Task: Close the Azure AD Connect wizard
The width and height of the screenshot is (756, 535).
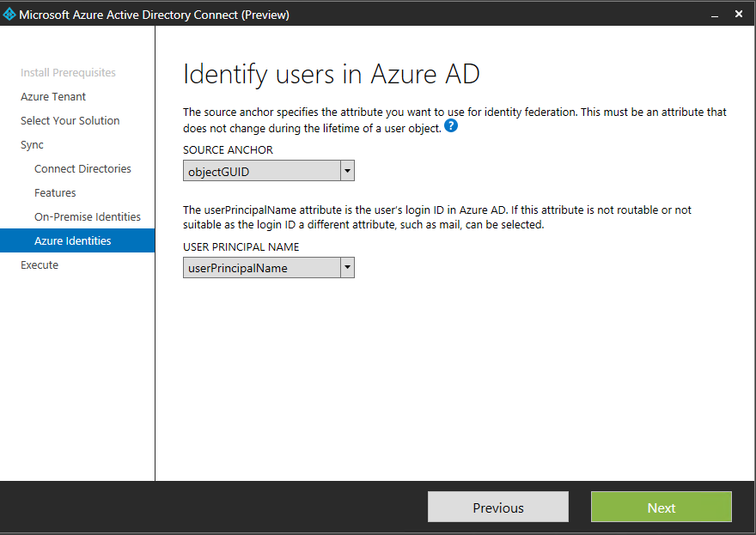Action: [x=739, y=15]
